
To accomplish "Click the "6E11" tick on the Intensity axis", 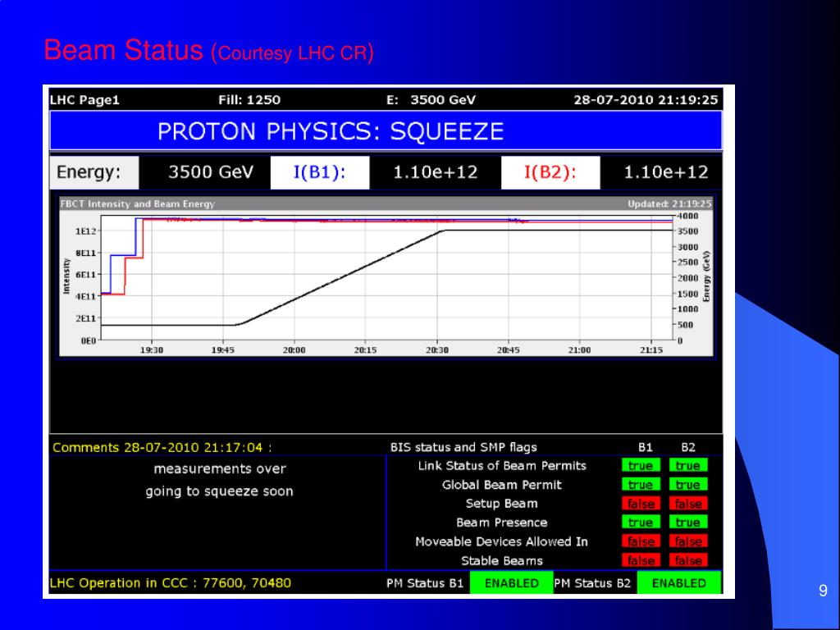I will (85, 275).
